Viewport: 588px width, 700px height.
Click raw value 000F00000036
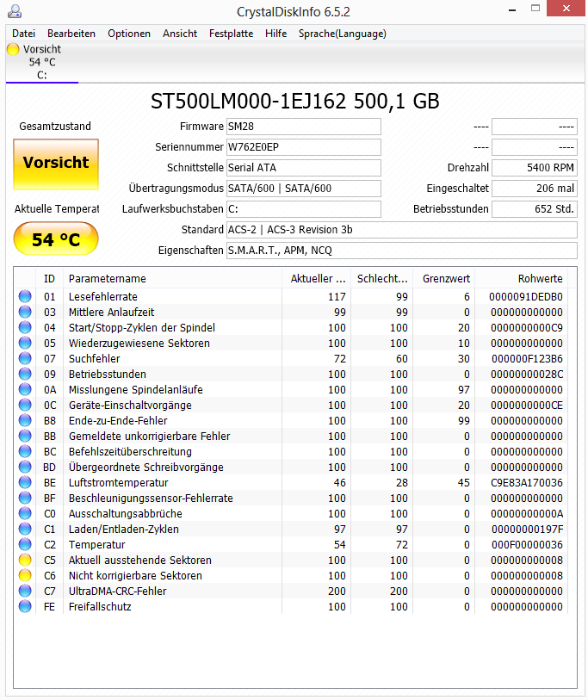(527, 545)
